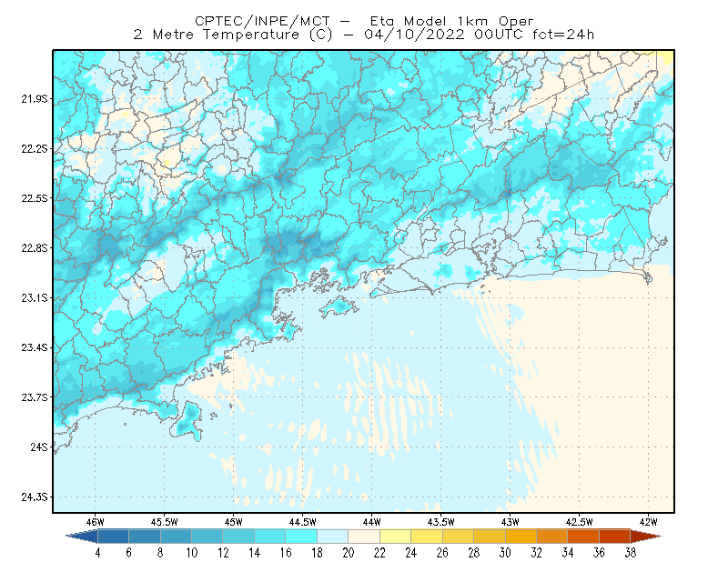
Task: Select the pale blue 18–20 degree legend swatch
Action: coord(332,537)
